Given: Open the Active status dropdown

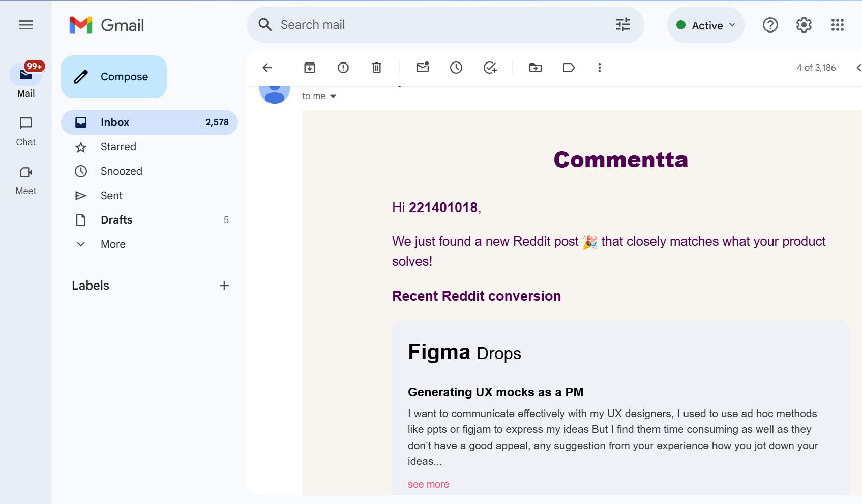Looking at the screenshot, I should click(x=706, y=25).
